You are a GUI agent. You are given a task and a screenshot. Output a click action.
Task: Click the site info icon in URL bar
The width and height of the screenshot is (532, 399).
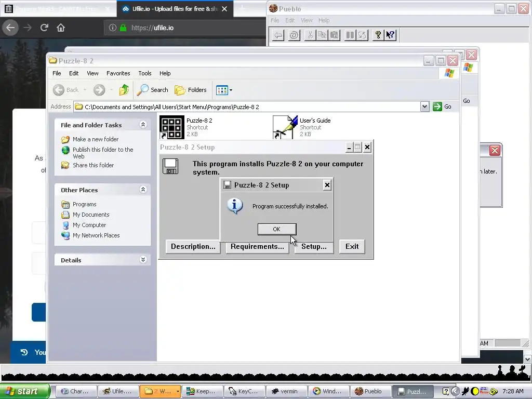[112, 28]
